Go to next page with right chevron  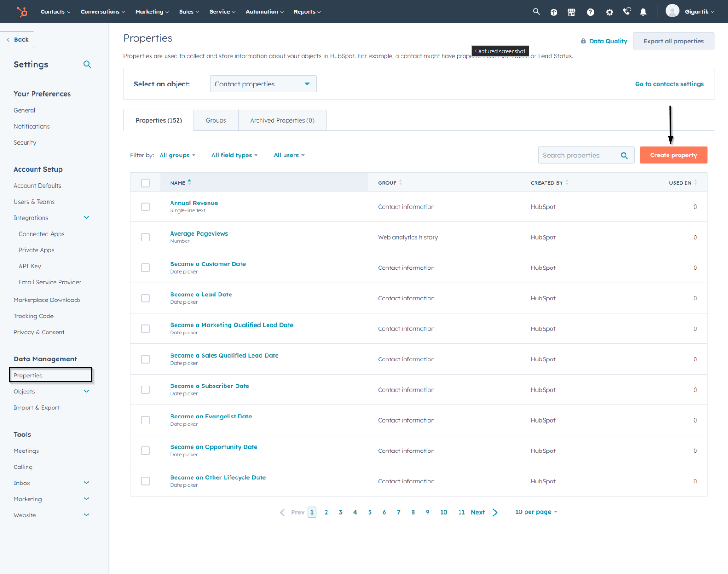coord(495,512)
